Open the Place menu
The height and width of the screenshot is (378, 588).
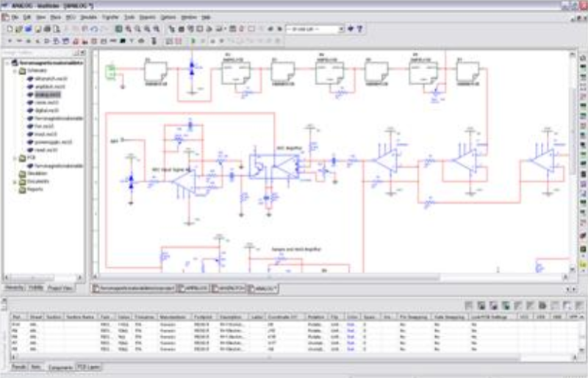[x=56, y=17]
